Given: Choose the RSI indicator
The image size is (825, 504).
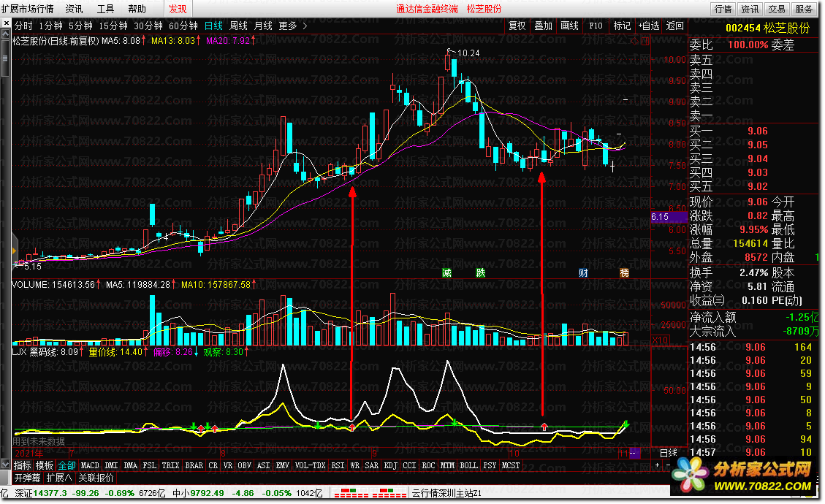Looking at the screenshot, I should pos(338,465).
